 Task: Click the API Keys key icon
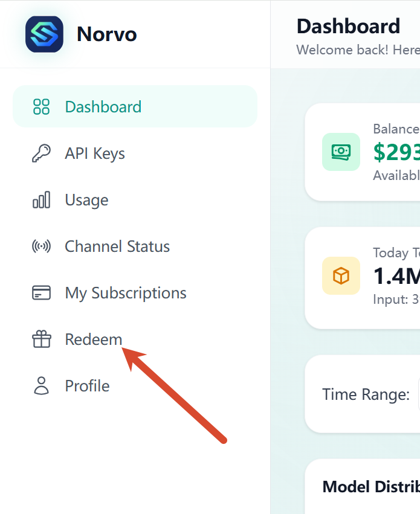coord(41,153)
